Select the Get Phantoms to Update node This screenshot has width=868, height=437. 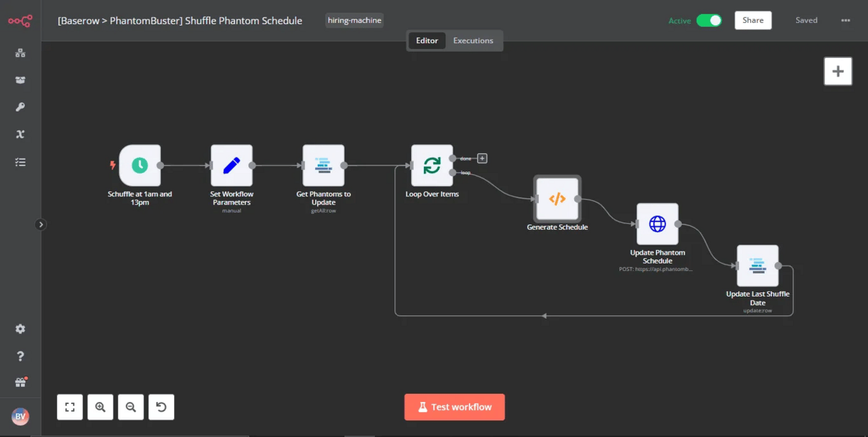click(x=324, y=165)
